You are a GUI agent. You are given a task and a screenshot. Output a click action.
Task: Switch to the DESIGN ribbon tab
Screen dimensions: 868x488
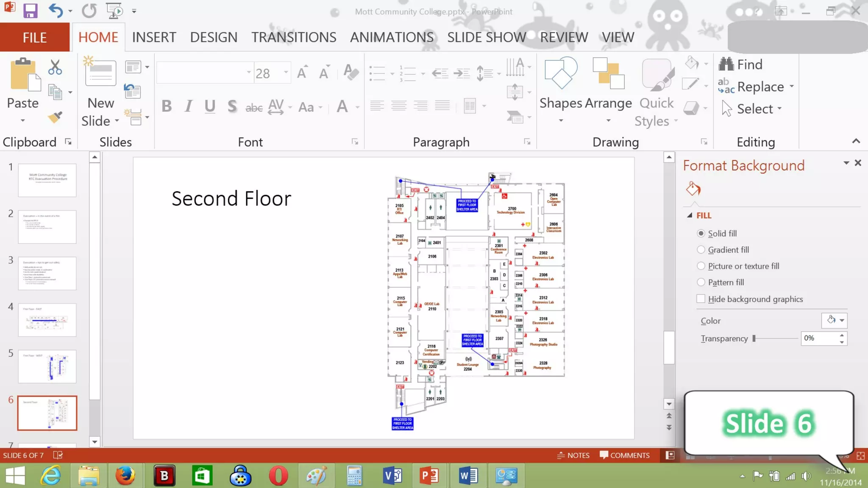(x=214, y=37)
